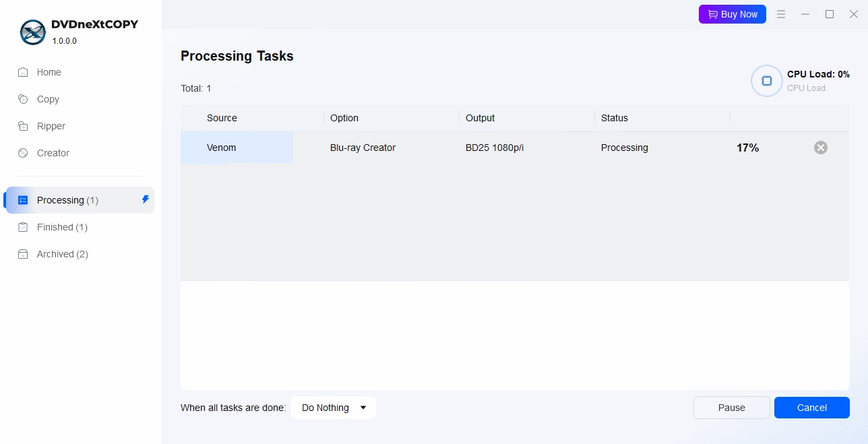The width and height of the screenshot is (868, 444).
Task: Click the Home house icon in sidebar
Action: 23,72
